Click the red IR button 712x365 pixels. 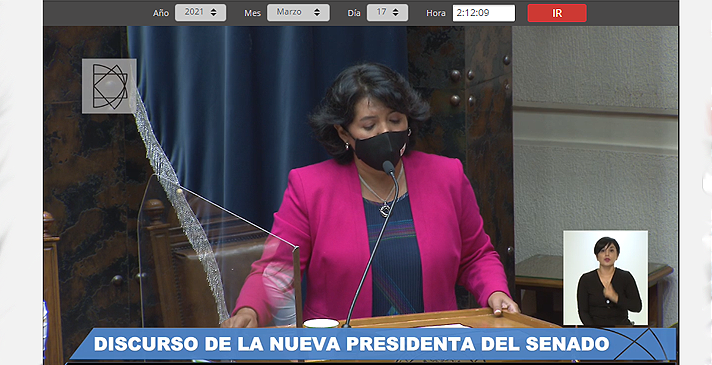pyautogui.click(x=557, y=13)
